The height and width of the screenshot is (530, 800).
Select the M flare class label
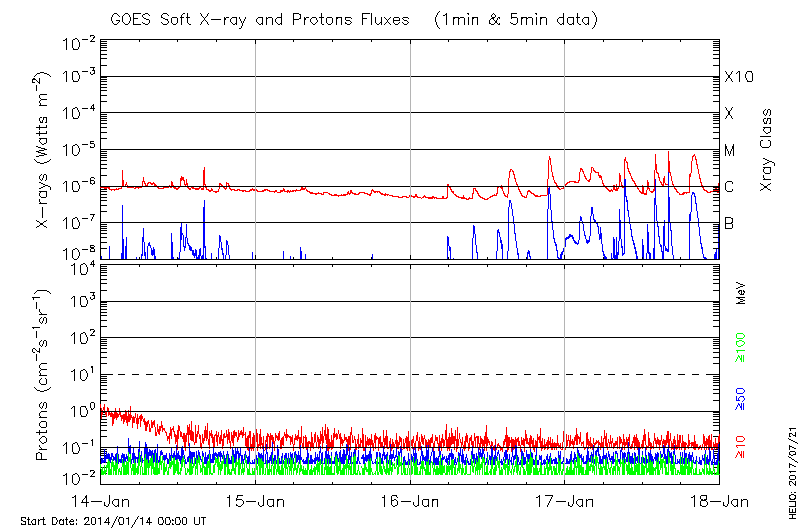730,150
